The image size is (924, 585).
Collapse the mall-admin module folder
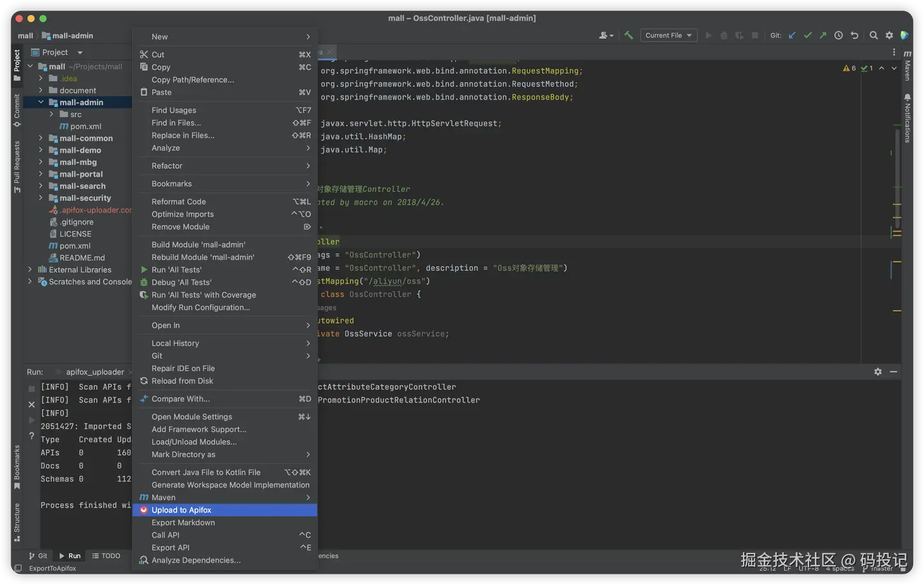(40, 102)
